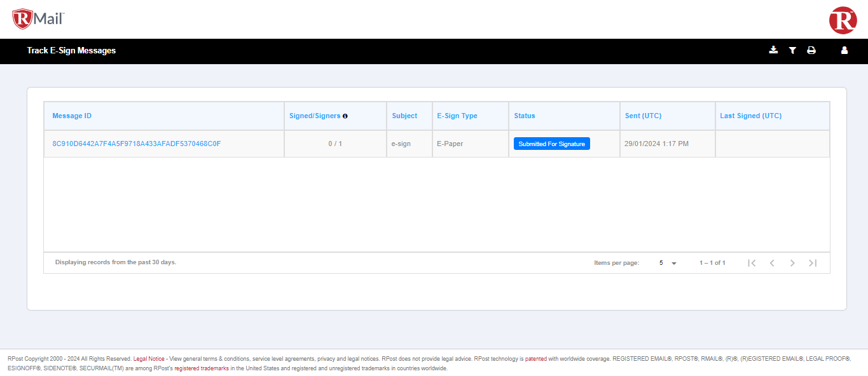Open the user account icon
The height and width of the screenshot is (376, 868).
click(x=844, y=50)
